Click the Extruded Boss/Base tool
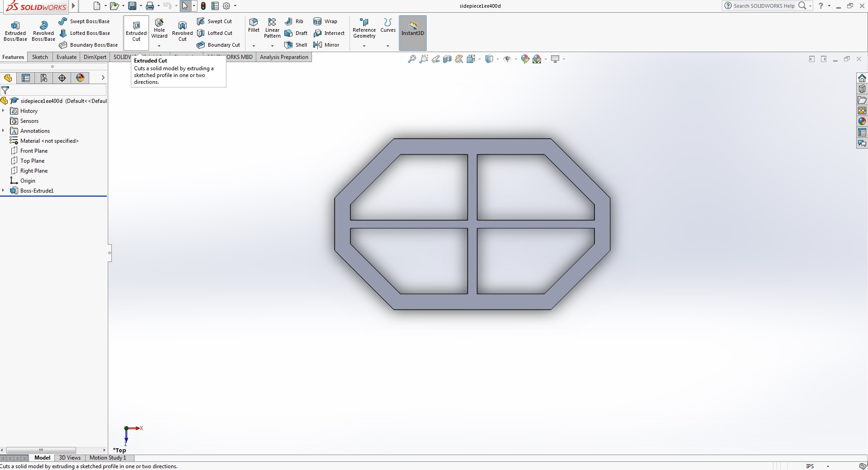Image resolution: width=868 pixels, height=470 pixels. (15, 31)
